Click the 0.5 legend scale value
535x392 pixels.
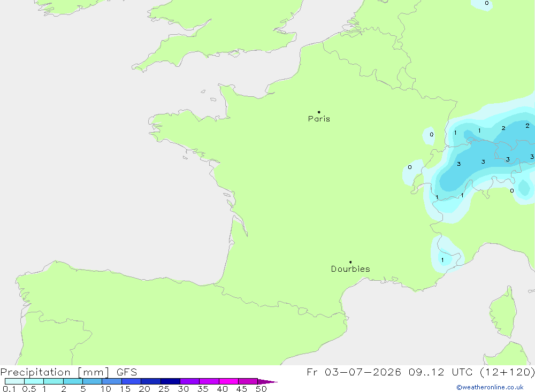pos(29,389)
